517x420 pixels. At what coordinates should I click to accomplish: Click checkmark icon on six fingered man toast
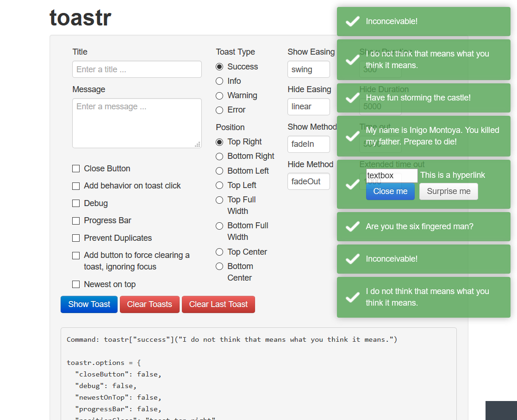(x=353, y=226)
